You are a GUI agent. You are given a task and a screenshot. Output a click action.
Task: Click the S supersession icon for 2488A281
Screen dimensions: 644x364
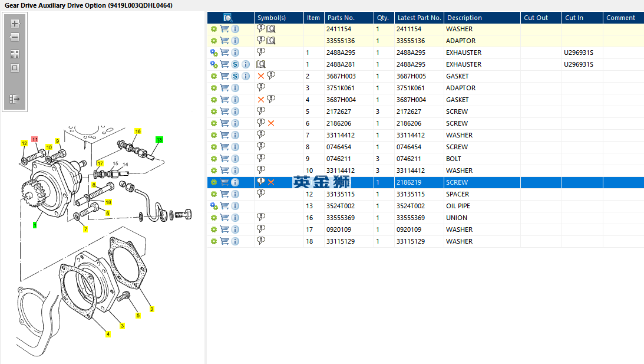click(235, 64)
